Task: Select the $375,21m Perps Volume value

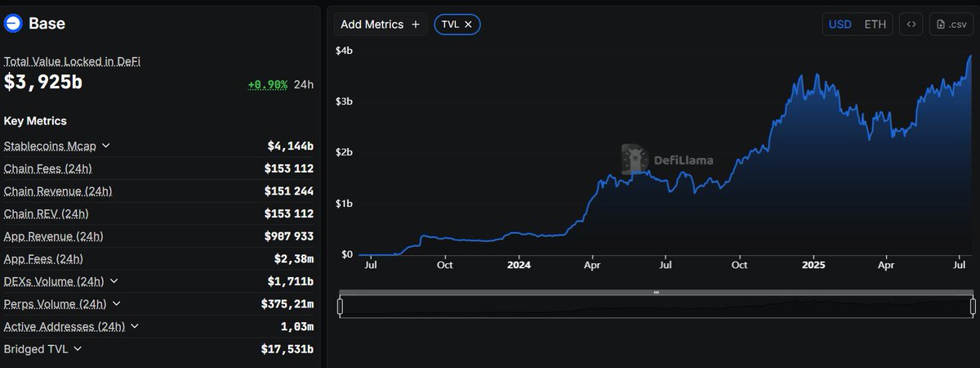Action: [287, 303]
